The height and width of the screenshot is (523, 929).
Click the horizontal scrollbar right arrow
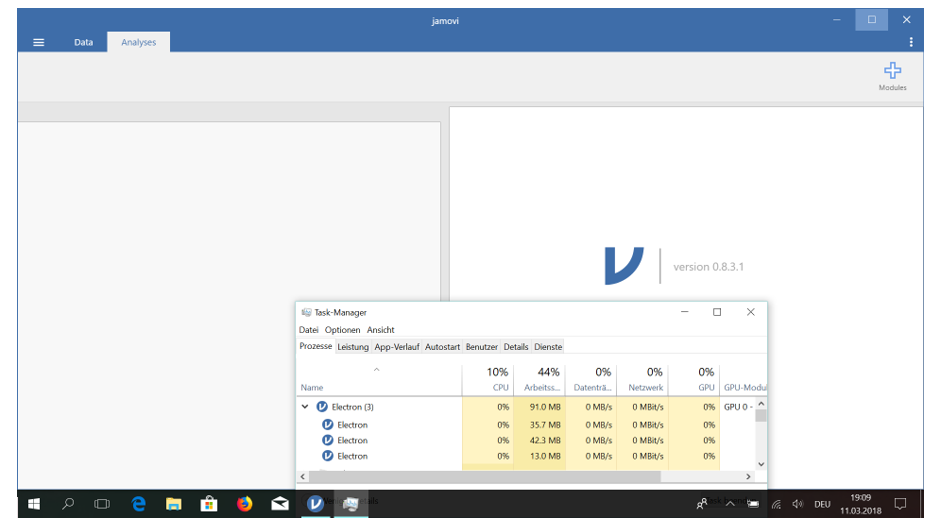[x=748, y=476]
